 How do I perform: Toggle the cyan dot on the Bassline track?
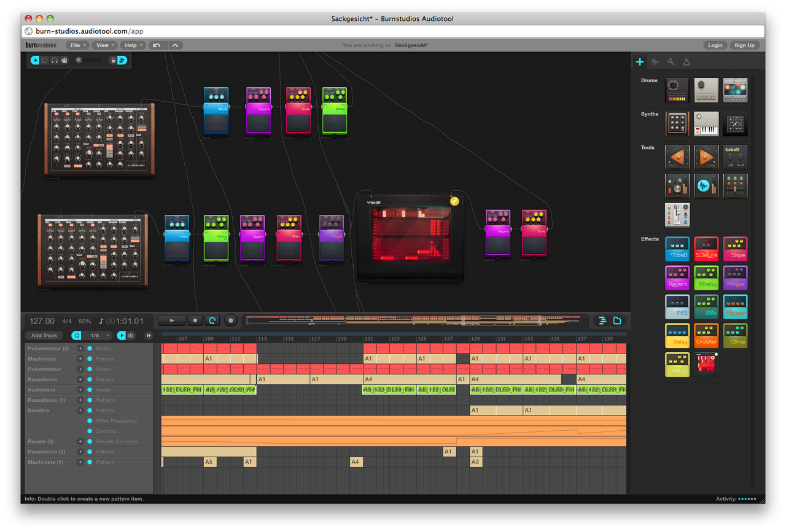pyautogui.click(x=90, y=411)
